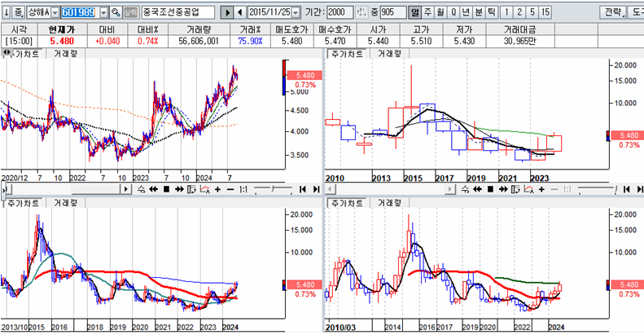Screen dimensions: 644x335
Task: Rewind the 2020/12 chart with double-left arrows
Action: click(154, 189)
